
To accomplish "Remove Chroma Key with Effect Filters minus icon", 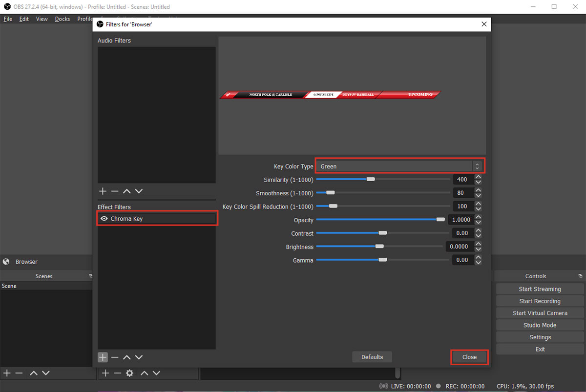I will (x=115, y=357).
